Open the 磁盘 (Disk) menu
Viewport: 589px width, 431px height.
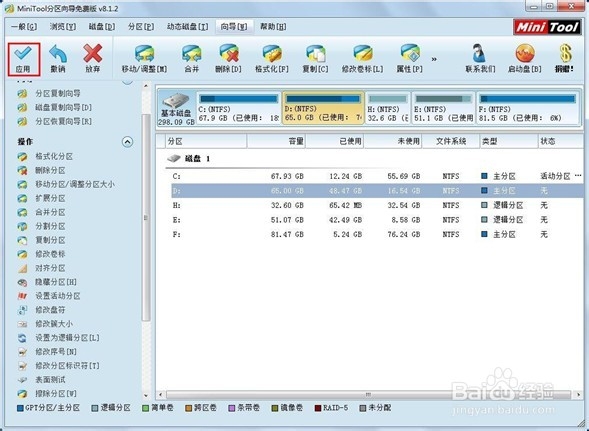pyautogui.click(x=102, y=27)
